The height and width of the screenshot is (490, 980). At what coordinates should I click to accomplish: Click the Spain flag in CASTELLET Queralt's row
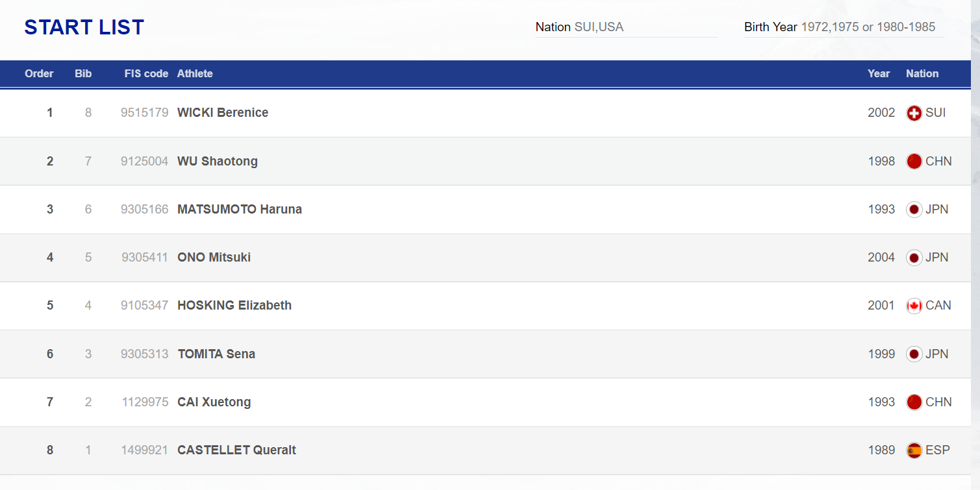pyautogui.click(x=914, y=450)
